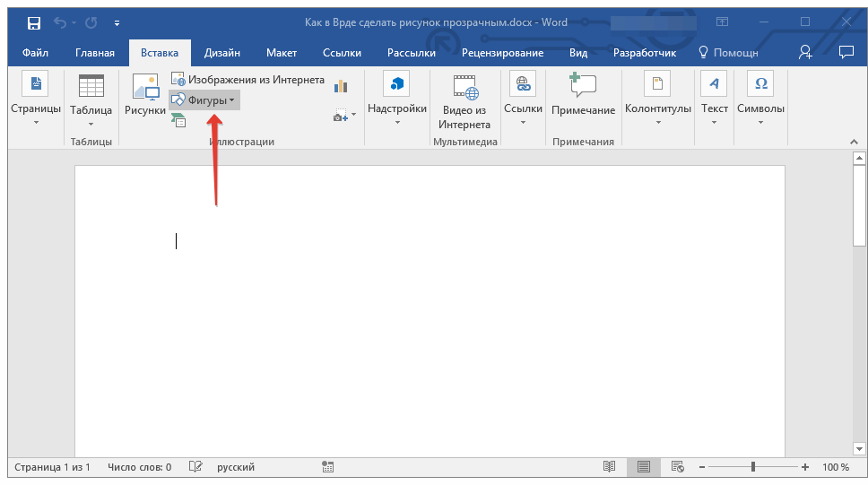Open the Файл menu
This screenshot has height=485, width=868.
coord(35,53)
